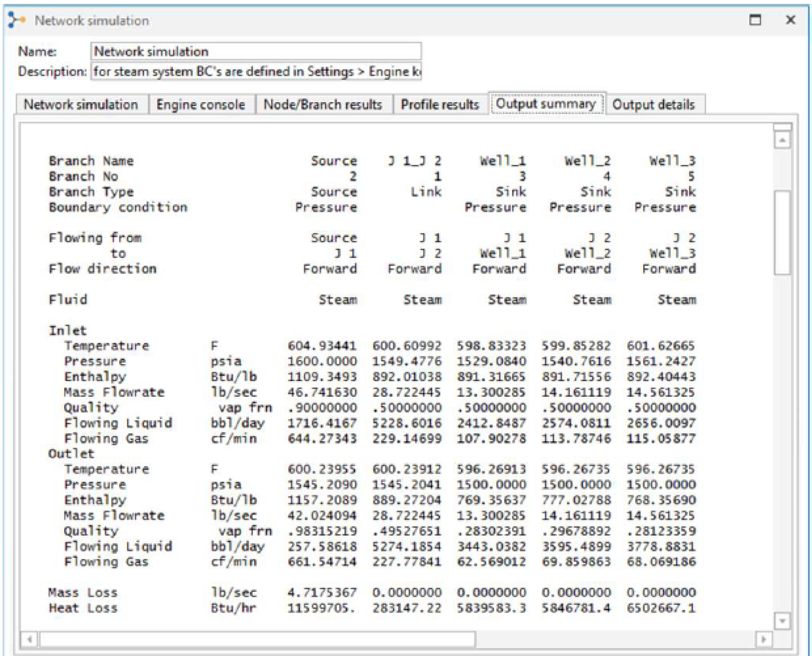Image resolution: width=812 pixels, height=656 pixels.
Task: View the Output details tab
Action: tap(653, 105)
